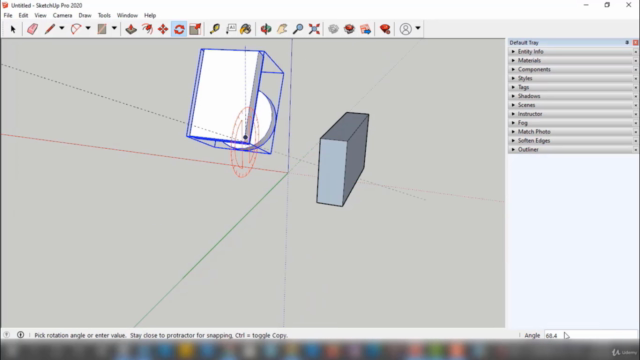Open the Help menu
This screenshot has width=640, height=360.
[150, 16]
